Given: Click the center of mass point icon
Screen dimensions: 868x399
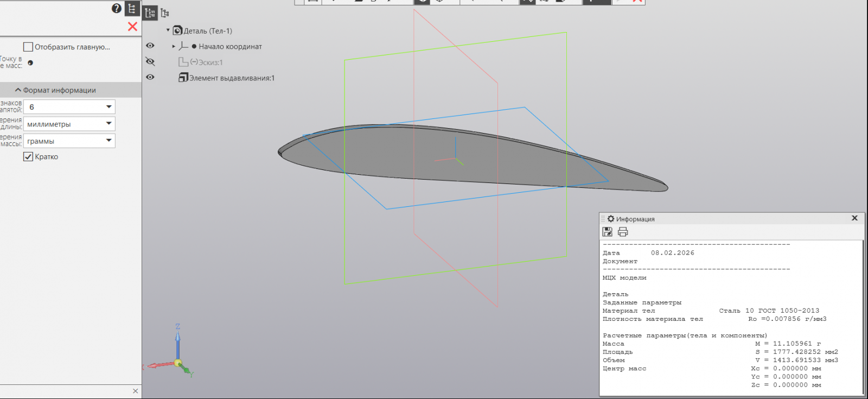Looking at the screenshot, I should [30, 63].
